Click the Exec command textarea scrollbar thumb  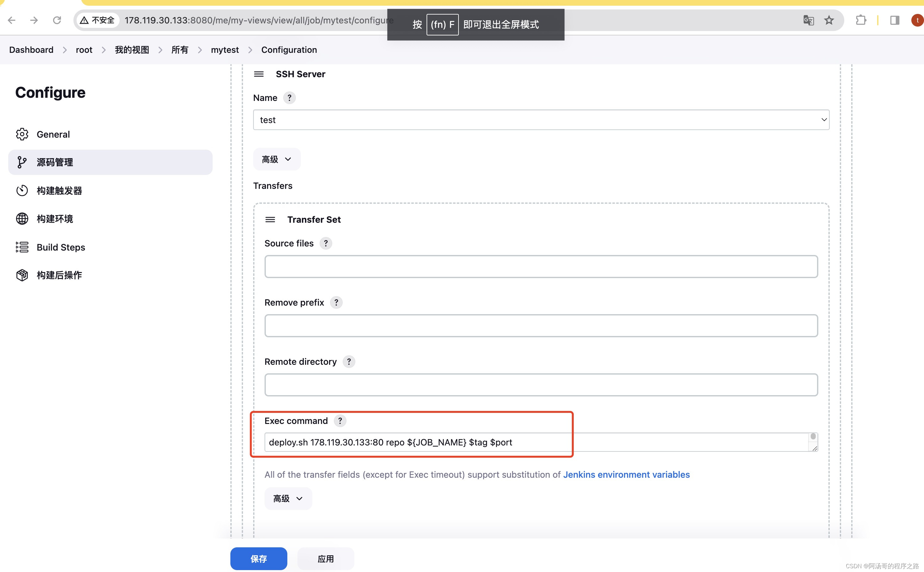pos(813,437)
